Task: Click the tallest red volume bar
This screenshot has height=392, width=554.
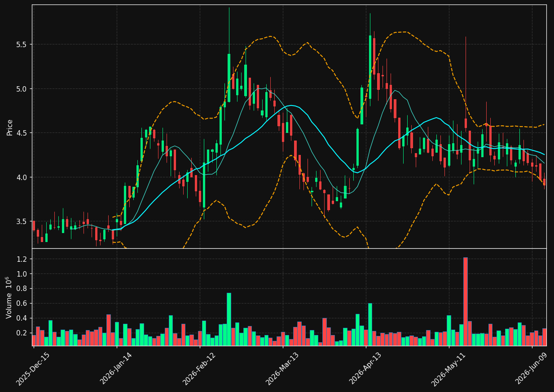Action: pos(466,301)
